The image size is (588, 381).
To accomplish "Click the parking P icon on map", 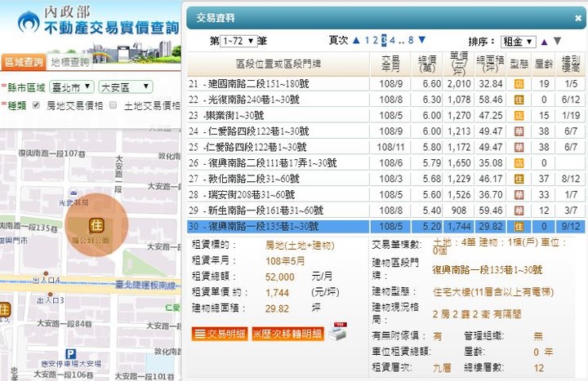I will pos(71,353).
